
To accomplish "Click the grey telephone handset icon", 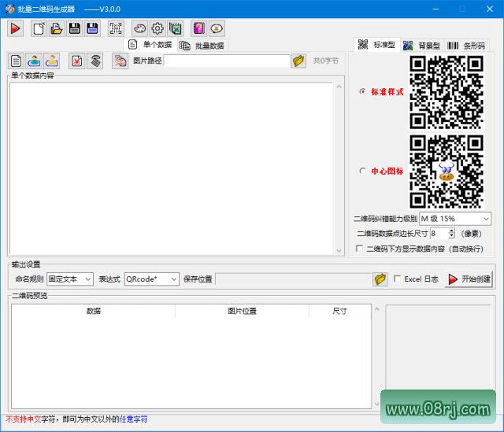I will coord(95,61).
